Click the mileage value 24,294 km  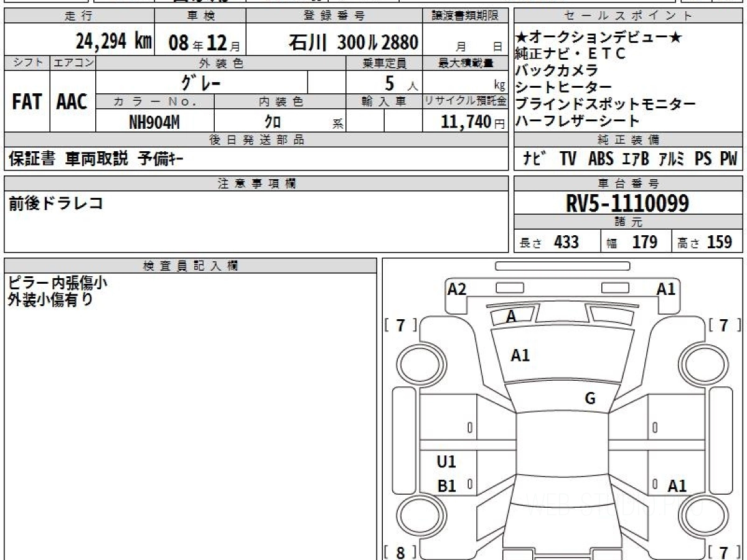[x=114, y=42]
